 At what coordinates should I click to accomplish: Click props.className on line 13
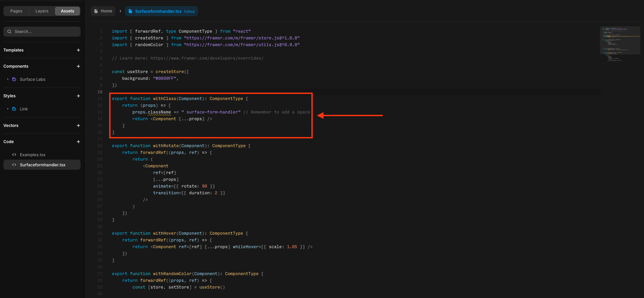(x=152, y=112)
